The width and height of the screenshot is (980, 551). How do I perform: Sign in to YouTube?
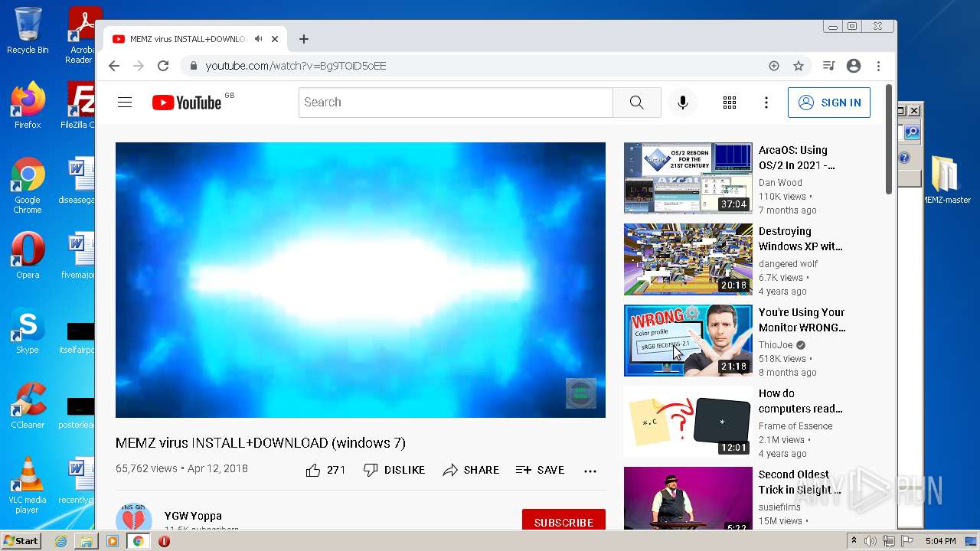pos(829,103)
